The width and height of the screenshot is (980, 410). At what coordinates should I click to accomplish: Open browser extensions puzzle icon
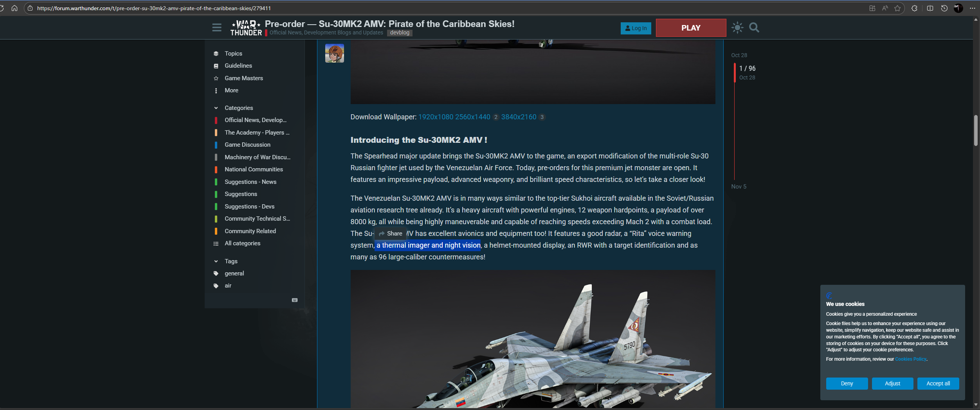click(x=914, y=8)
